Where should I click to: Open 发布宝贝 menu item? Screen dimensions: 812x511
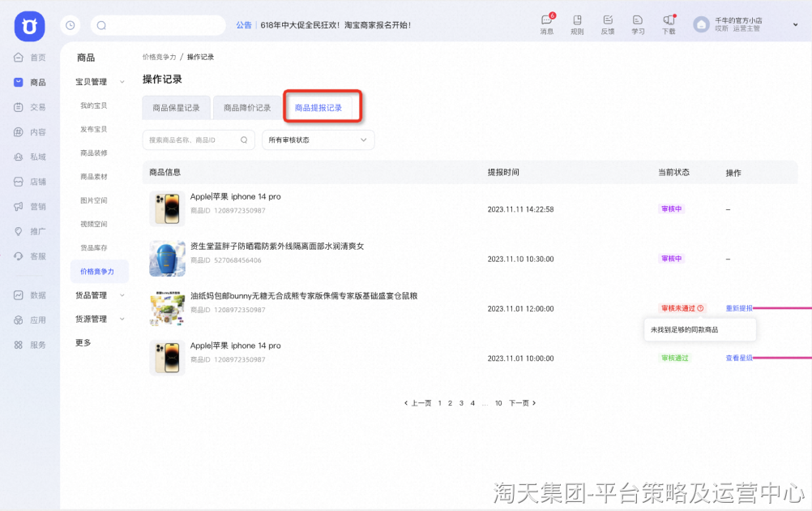point(94,130)
